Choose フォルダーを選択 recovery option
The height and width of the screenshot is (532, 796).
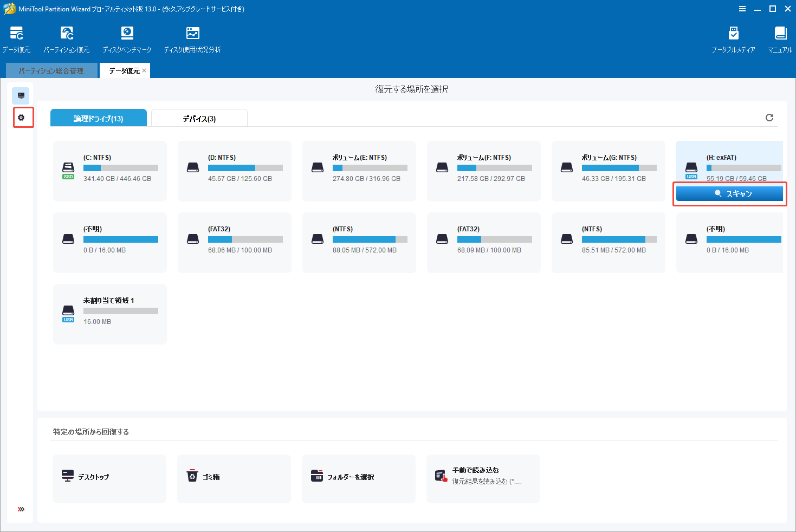tap(358, 477)
